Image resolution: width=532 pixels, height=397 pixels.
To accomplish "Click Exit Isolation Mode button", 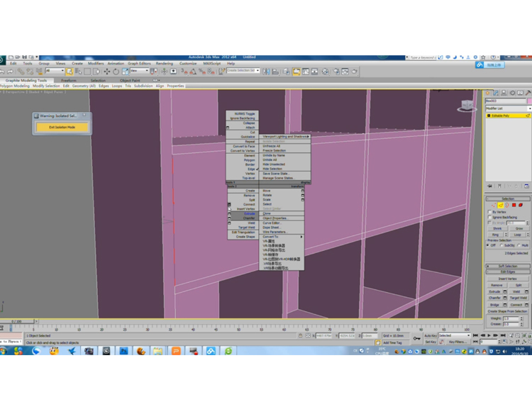I will click(62, 127).
